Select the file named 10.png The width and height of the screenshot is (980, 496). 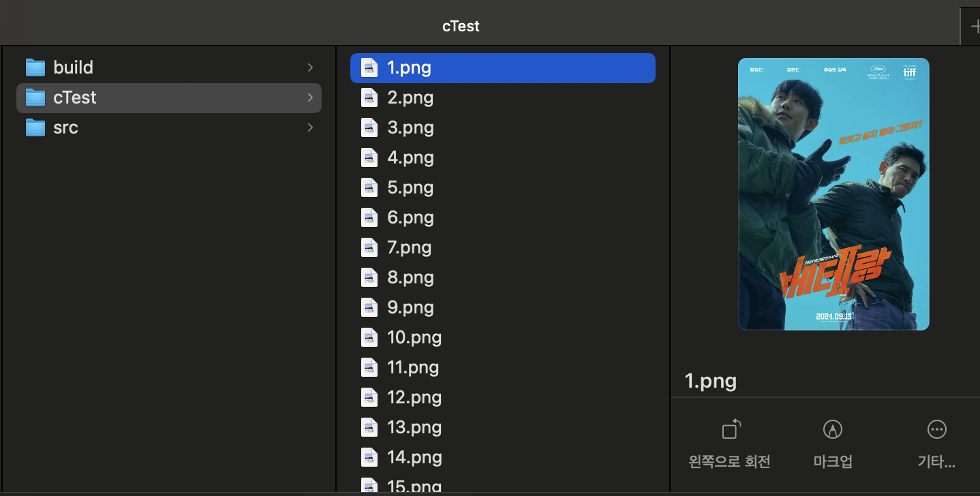(x=414, y=338)
